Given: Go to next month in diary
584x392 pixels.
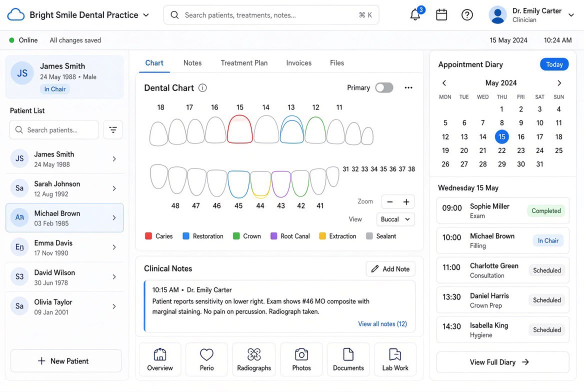Looking at the screenshot, I should tap(559, 82).
